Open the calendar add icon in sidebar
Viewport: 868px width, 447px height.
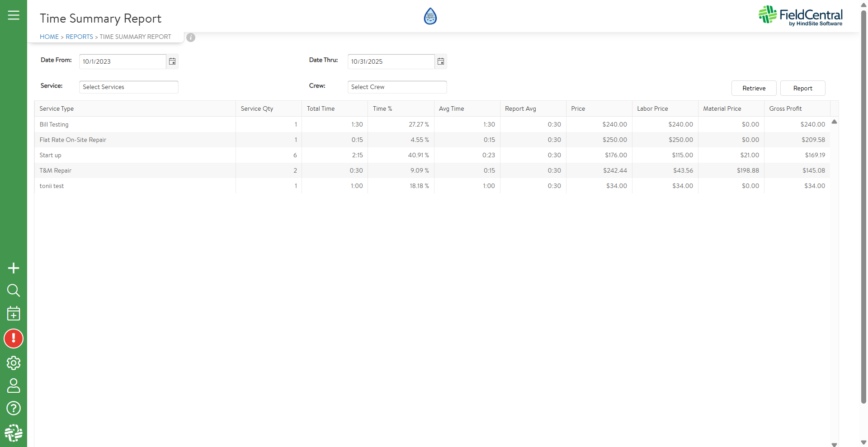pyautogui.click(x=14, y=313)
